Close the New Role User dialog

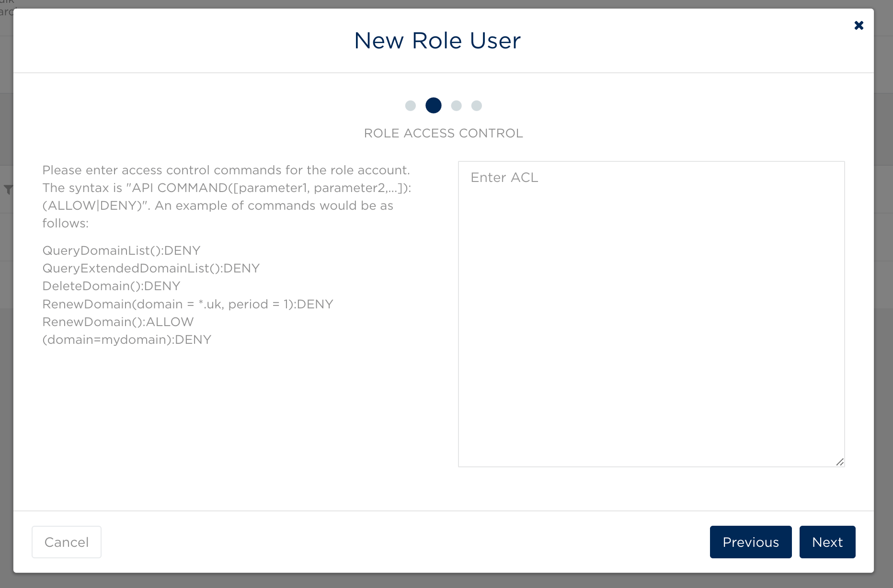[859, 25]
